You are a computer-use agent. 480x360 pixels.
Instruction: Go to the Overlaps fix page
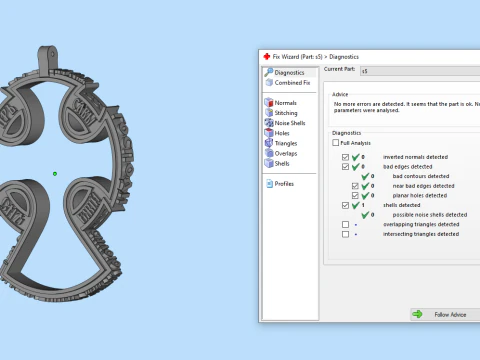tap(286, 153)
